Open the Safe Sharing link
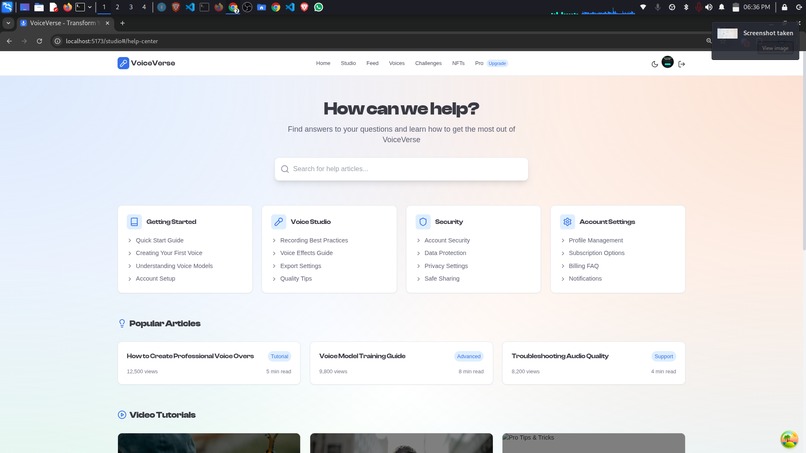Image resolution: width=806 pixels, height=453 pixels. 442,279
